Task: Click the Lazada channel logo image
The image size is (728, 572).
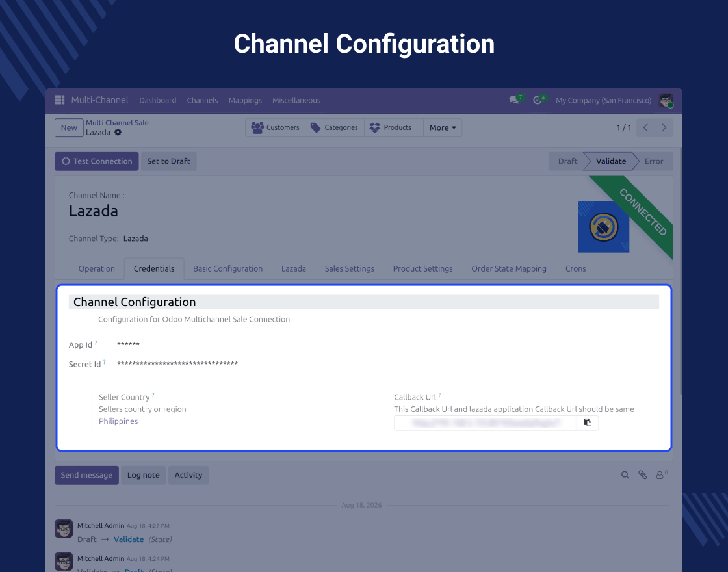Action: pos(603,227)
